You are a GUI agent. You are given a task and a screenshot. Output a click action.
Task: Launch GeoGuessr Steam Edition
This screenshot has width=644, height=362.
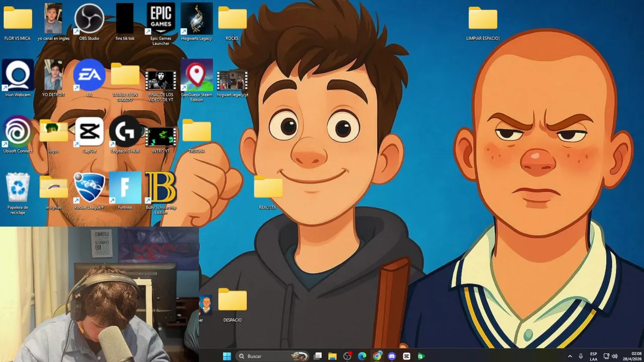click(x=196, y=80)
